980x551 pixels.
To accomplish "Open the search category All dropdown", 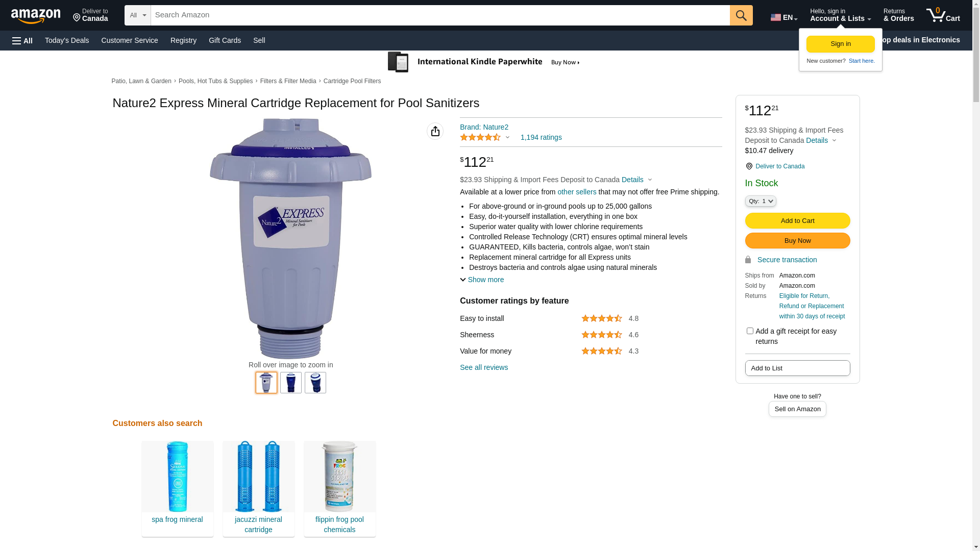I will [x=138, y=15].
